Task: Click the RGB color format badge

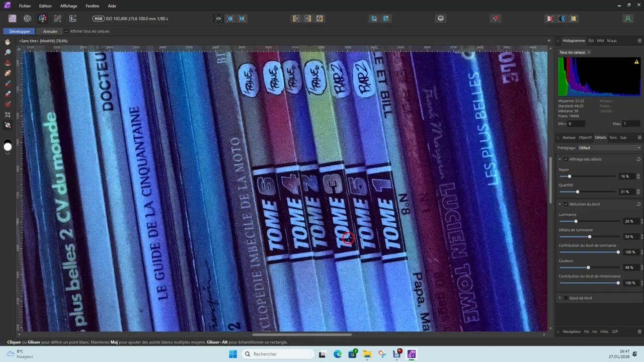Action: click(x=98, y=19)
